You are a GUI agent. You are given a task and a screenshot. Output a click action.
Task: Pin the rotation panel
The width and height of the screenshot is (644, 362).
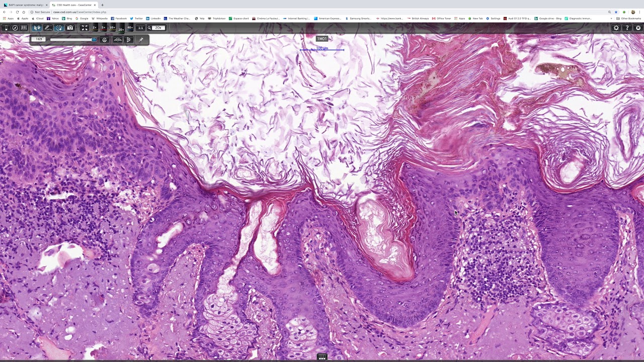tap(141, 40)
